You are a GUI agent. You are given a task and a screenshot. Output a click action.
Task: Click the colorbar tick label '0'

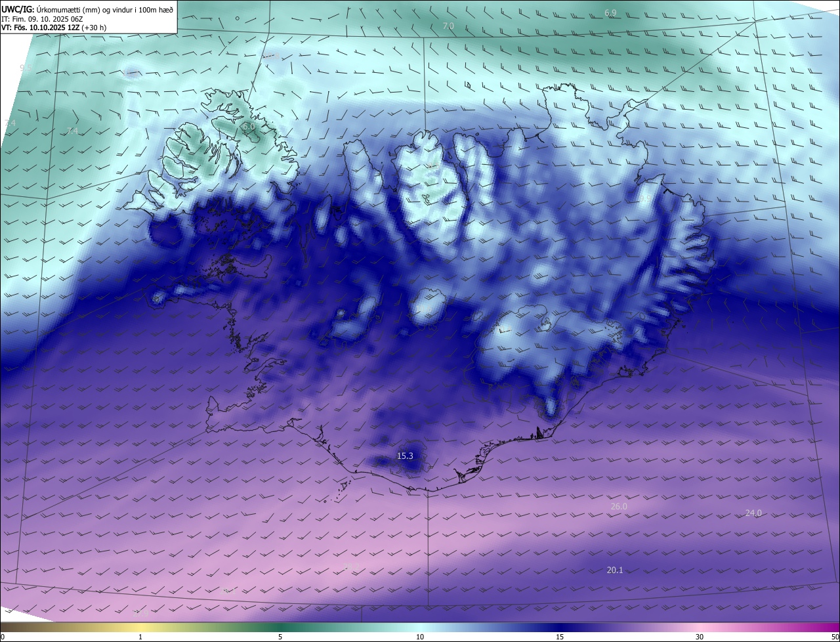pos(3,637)
